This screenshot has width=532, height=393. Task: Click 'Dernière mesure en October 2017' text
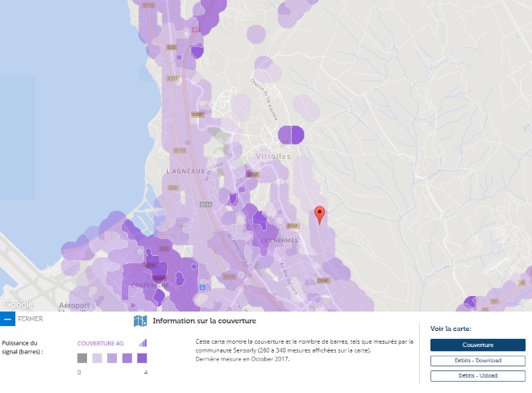pos(243,358)
